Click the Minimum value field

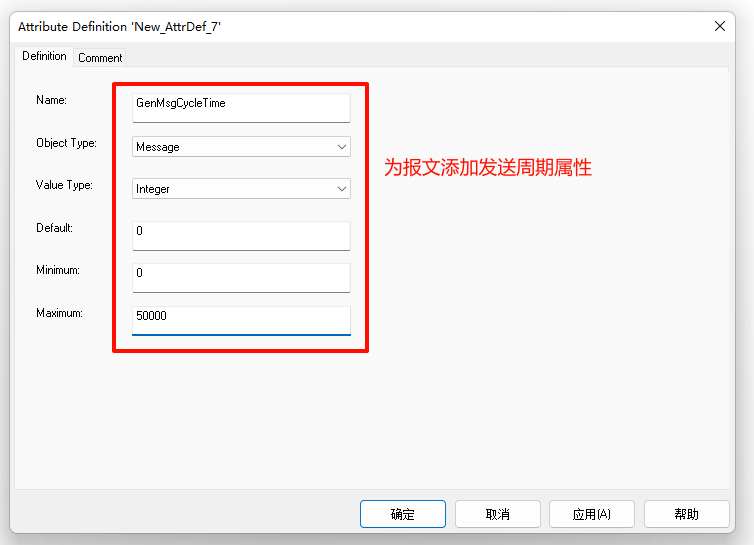(241, 278)
